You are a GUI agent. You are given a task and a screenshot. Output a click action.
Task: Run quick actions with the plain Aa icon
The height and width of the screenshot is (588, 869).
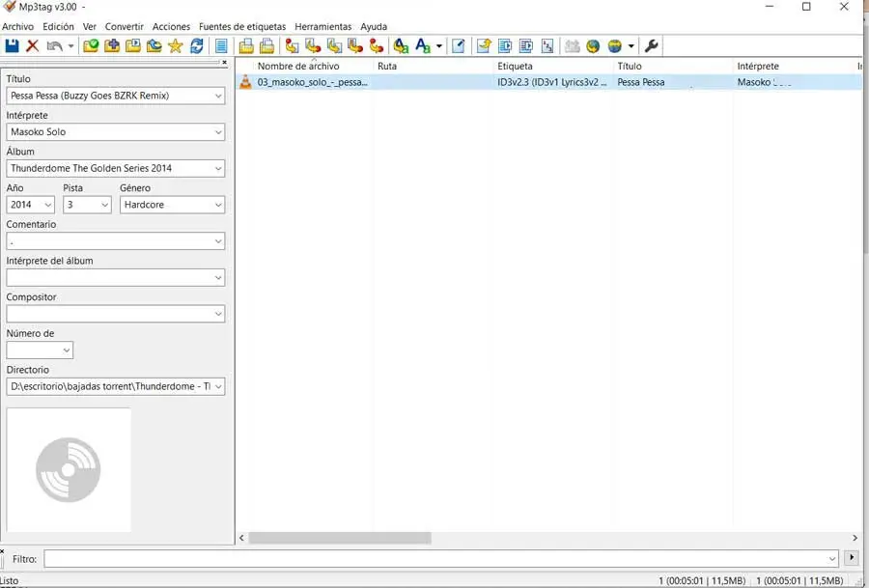[423, 46]
